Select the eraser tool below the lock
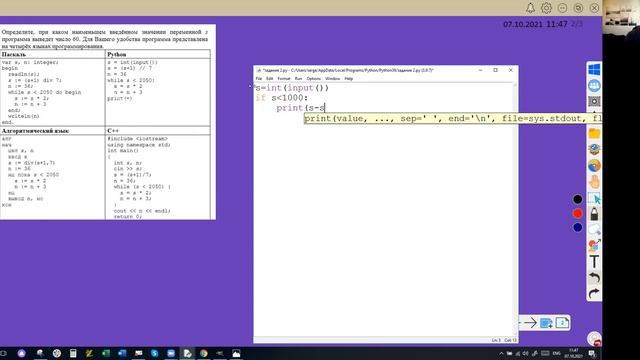 point(594,230)
